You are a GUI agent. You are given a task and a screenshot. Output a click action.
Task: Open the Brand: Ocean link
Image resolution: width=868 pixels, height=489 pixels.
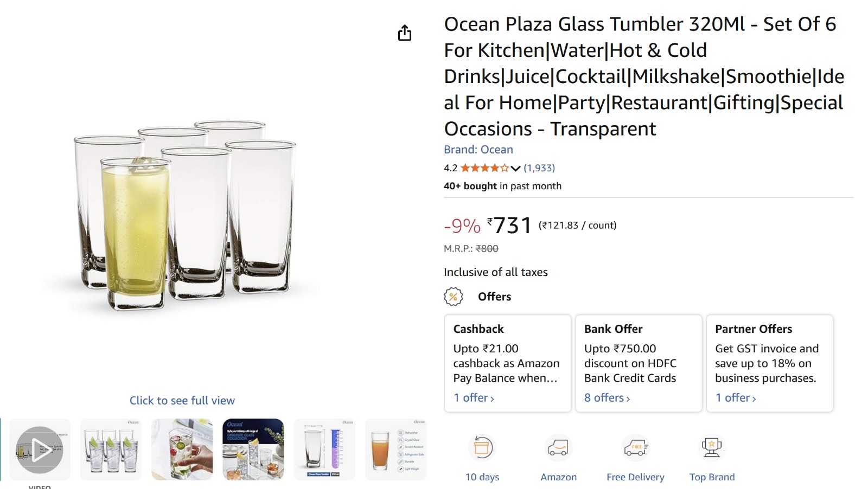(x=478, y=150)
